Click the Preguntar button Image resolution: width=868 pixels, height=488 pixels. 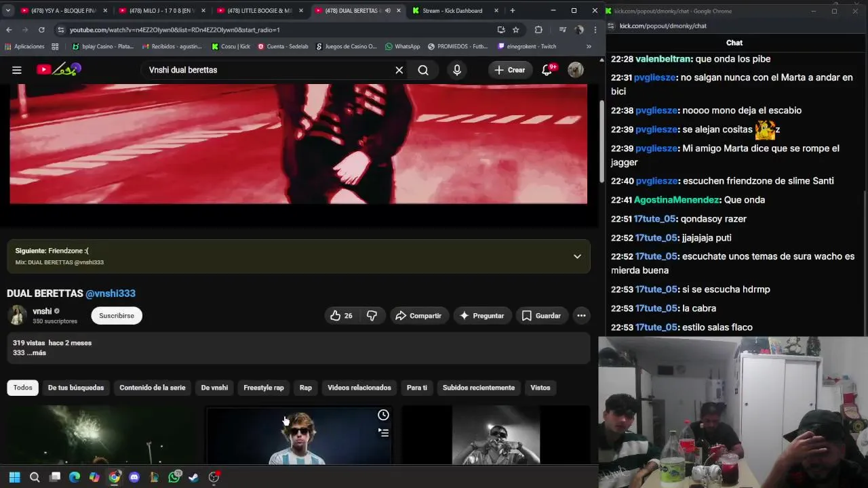point(481,316)
